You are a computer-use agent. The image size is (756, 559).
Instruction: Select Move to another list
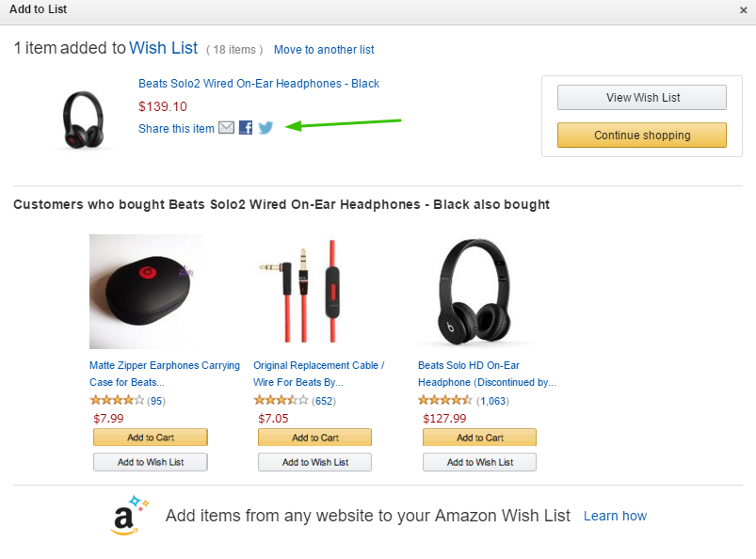pos(324,50)
